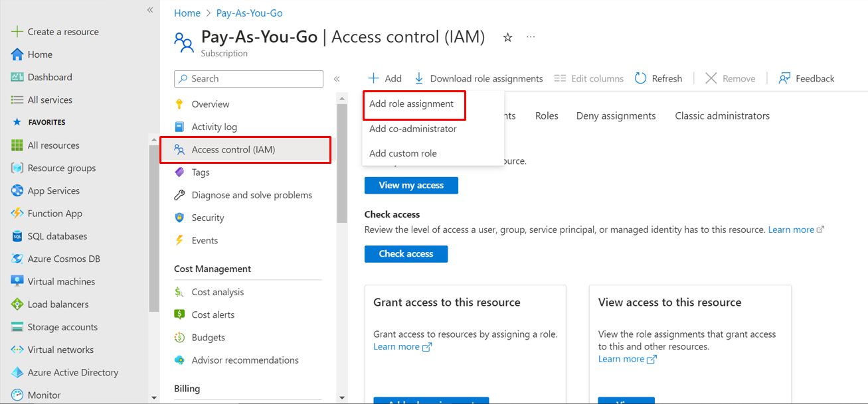The width and height of the screenshot is (868, 404).
Task: Open the Add dropdown in toolbar
Action: coord(385,78)
